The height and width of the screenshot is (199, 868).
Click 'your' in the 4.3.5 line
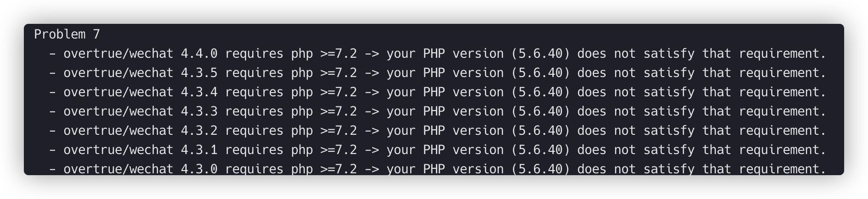pos(401,73)
